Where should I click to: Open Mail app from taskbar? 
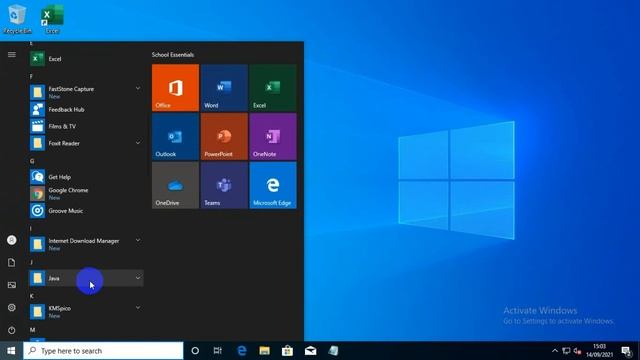tap(310, 351)
